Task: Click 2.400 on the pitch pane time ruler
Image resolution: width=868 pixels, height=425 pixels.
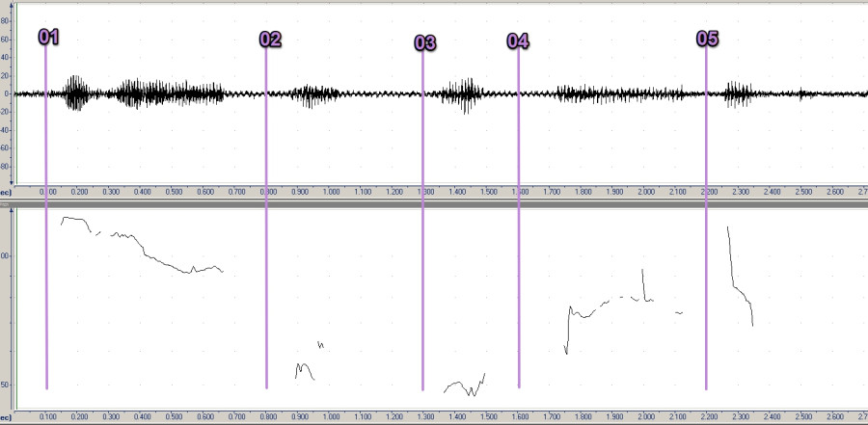Action: tap(773, 416)
